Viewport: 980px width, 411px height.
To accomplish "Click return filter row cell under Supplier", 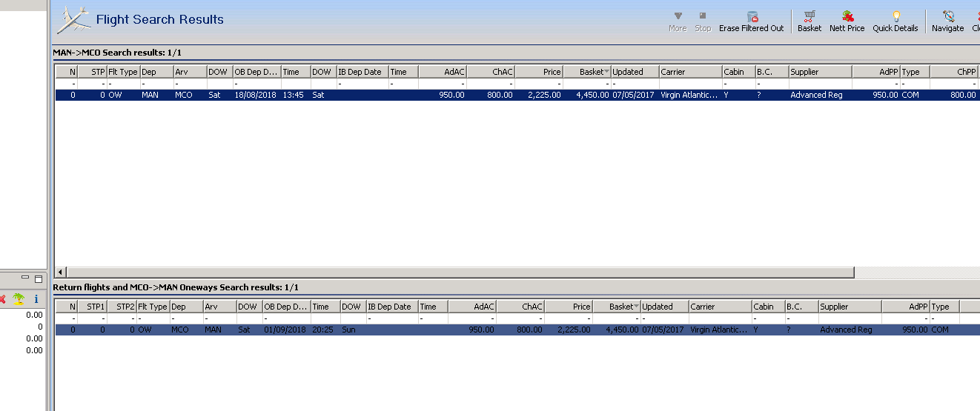I will [x=850, y=318].
